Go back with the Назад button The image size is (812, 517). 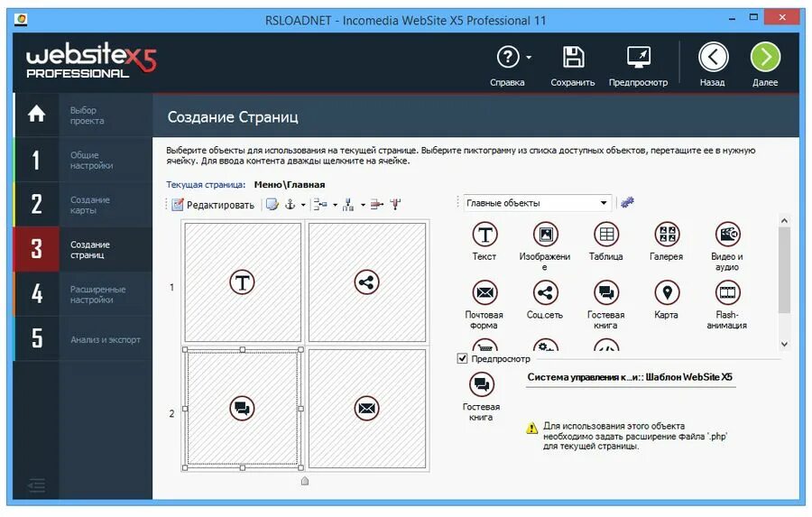pos(713,57)
